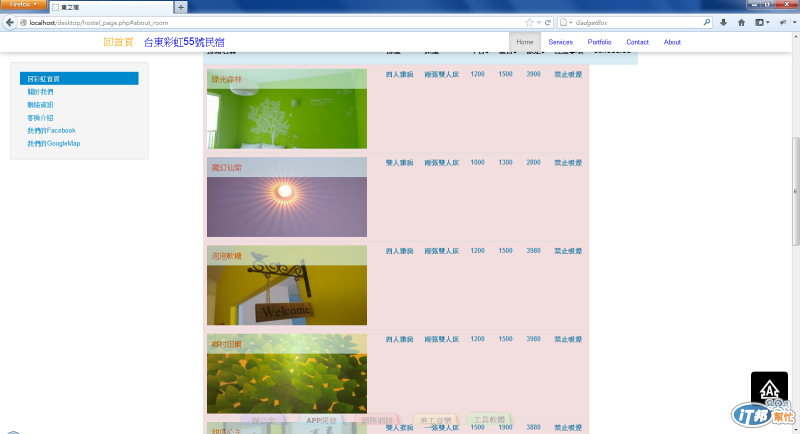
Task: Click the browser Home house icon
Action: (x=741, y=22)
